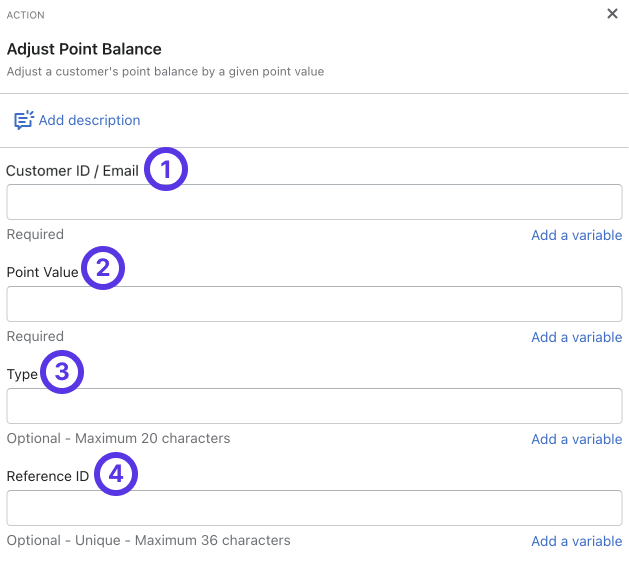Click the number 2 badge by Point Value
Viewport: 629px width, 584px height.
pos(102,270)
